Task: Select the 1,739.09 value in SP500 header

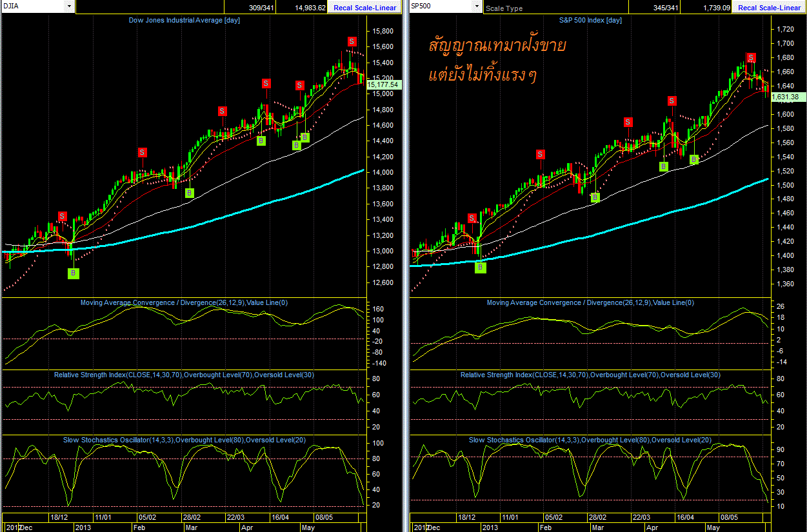Action: coord(717,8)
